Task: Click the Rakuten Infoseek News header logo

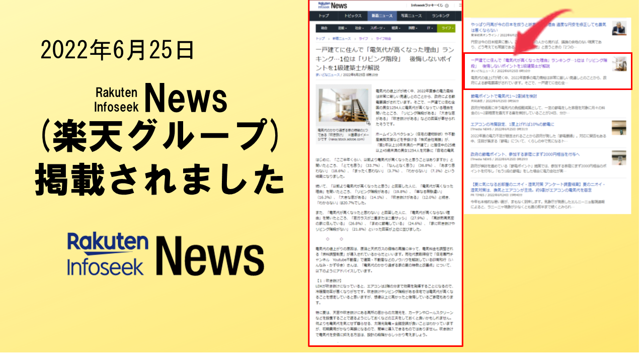Action: pos(332,5)
